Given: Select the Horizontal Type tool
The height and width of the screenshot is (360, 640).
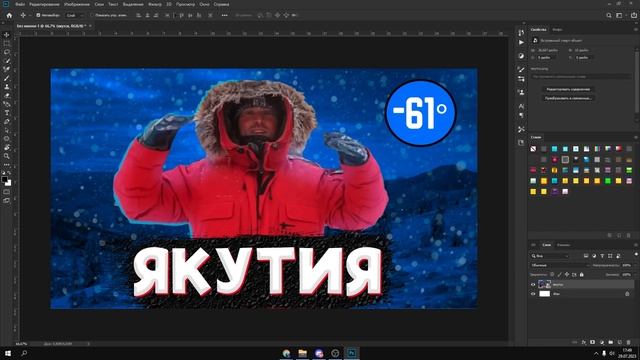Looking at the screenshot, I should point(7,113).
